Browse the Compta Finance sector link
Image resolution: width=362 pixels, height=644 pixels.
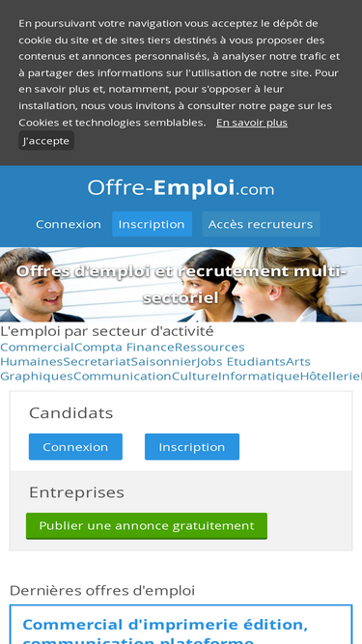pos(125,347)
